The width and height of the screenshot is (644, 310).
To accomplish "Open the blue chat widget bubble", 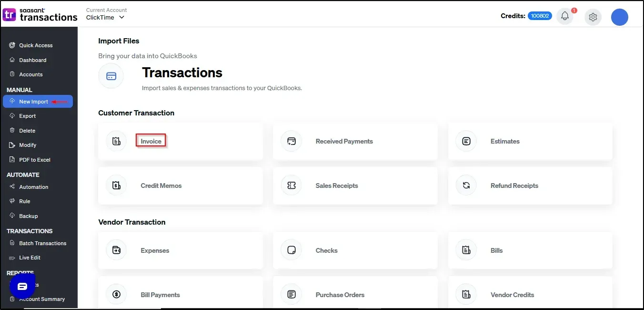I will [x=22, y=286].
